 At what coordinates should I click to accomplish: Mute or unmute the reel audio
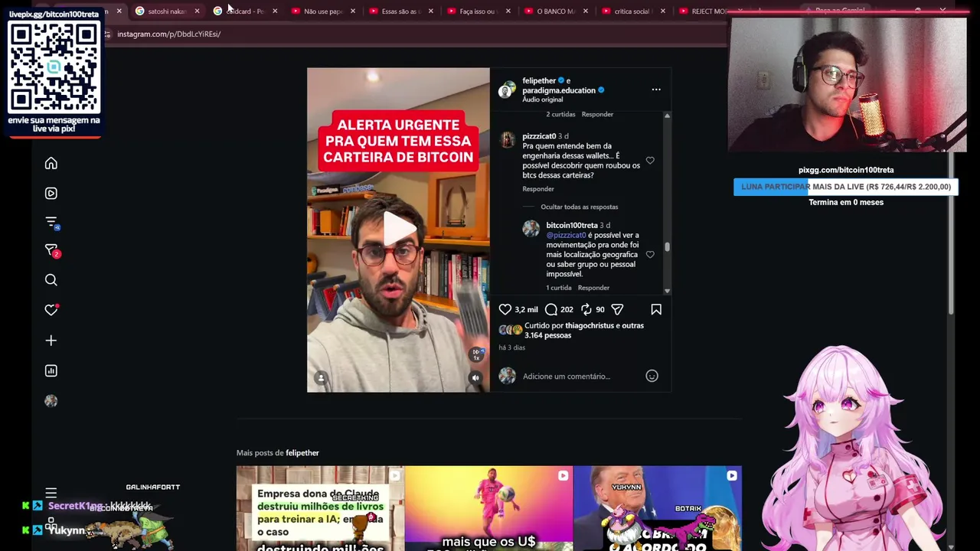coord(475,377)
